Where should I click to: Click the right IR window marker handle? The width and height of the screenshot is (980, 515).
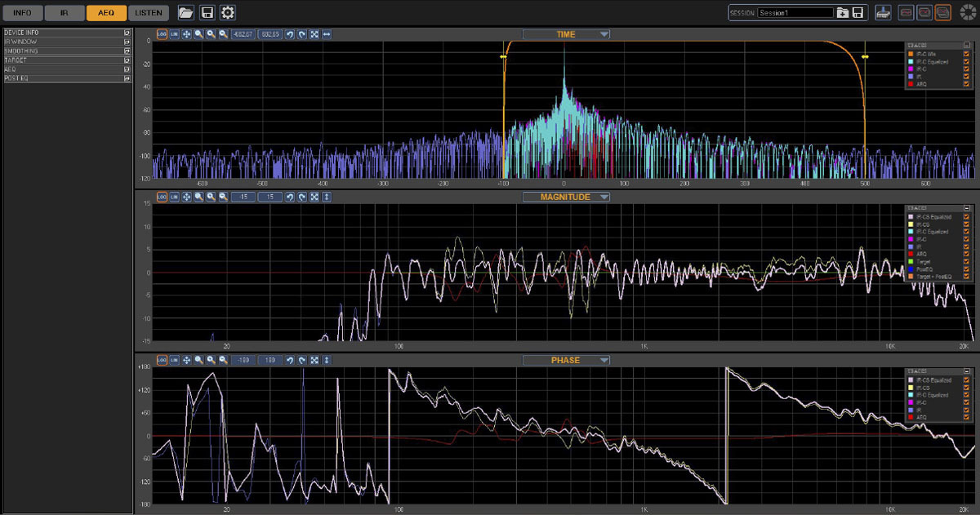(x=865, y=56)
